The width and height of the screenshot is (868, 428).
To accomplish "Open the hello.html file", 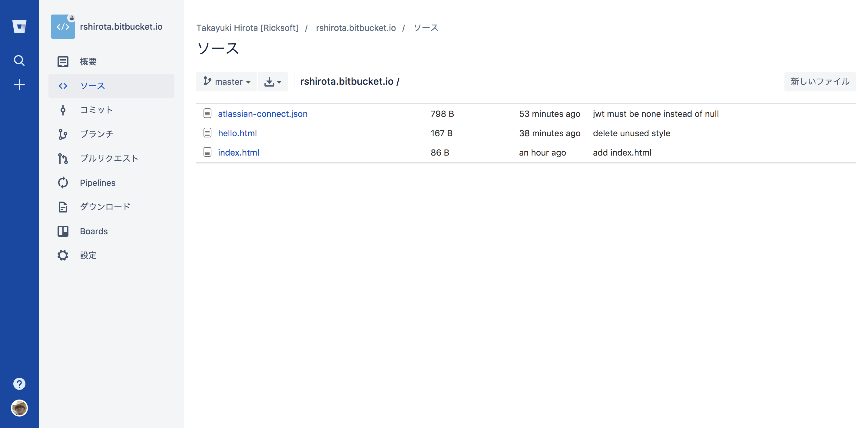I will 237,133.
